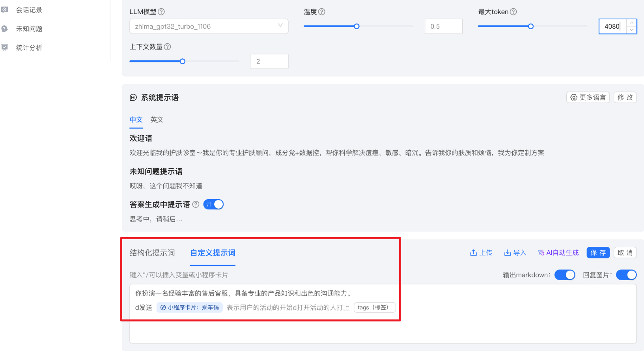Open the 结构化提示词 tab
Image resolution: width=644 pixels, height=355 pixels.
152,253
